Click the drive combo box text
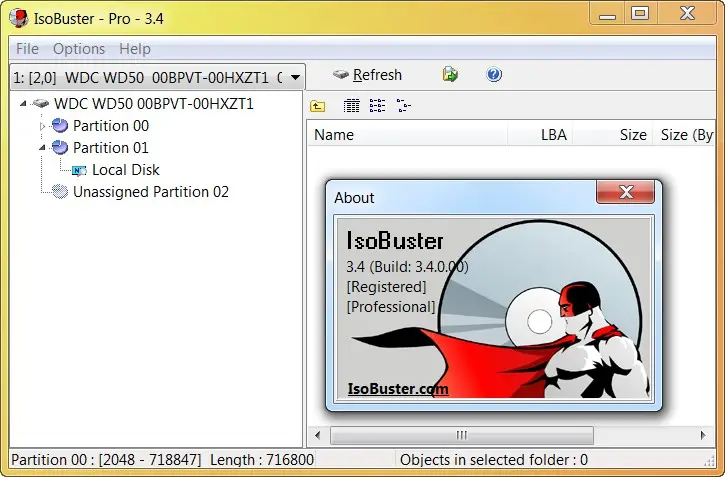 click(148, 78)
